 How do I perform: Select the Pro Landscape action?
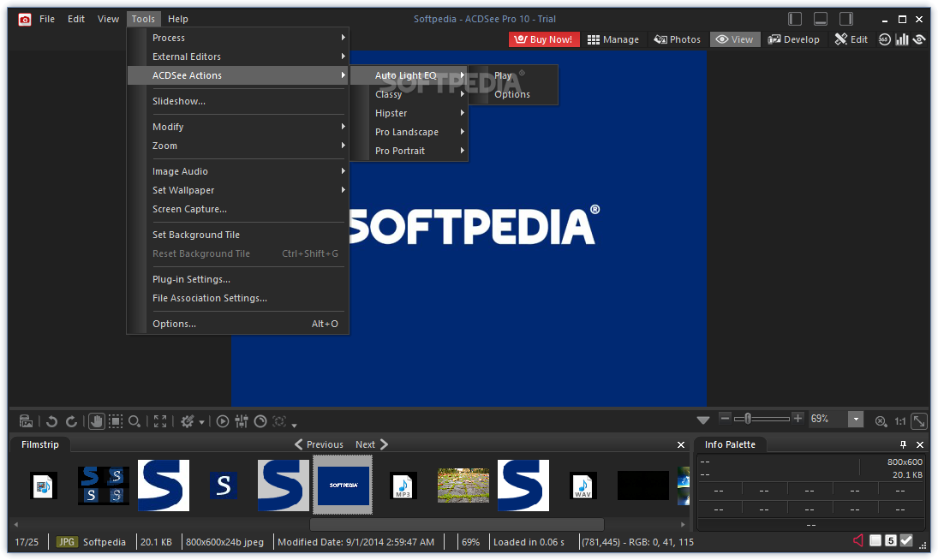click(409, 132)
